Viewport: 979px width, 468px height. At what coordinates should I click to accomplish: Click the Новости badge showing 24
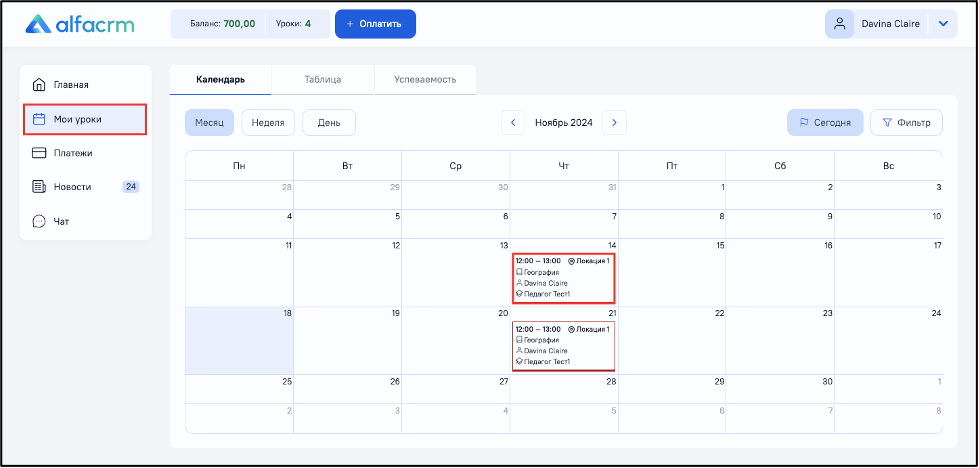130,187
